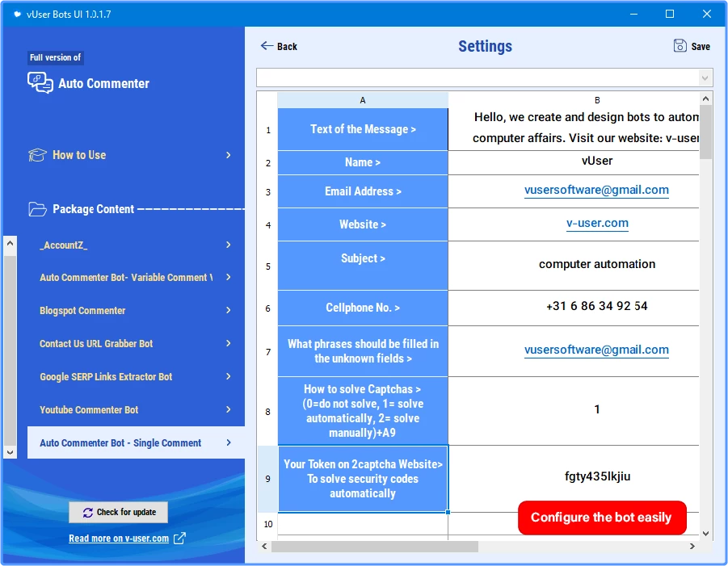The width and height of the screenshot is (728, 566).
Task: Expand the How to Use chevron
Action: click(x=229, y=155)
